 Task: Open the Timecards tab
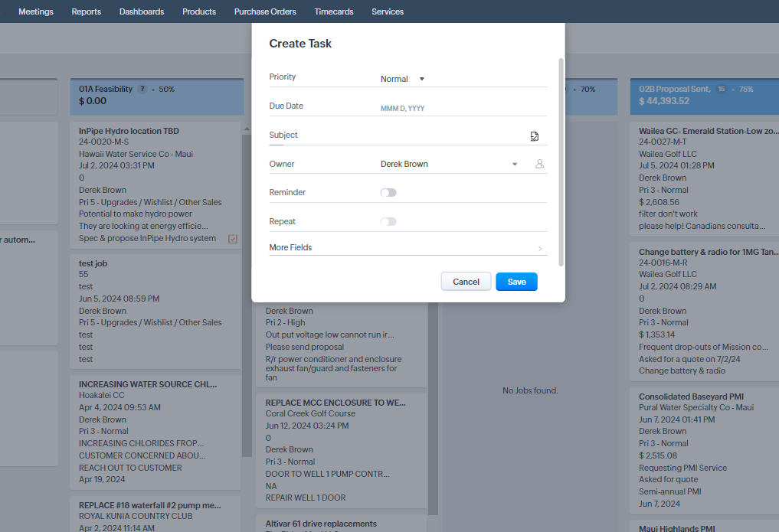coord(334,11)
